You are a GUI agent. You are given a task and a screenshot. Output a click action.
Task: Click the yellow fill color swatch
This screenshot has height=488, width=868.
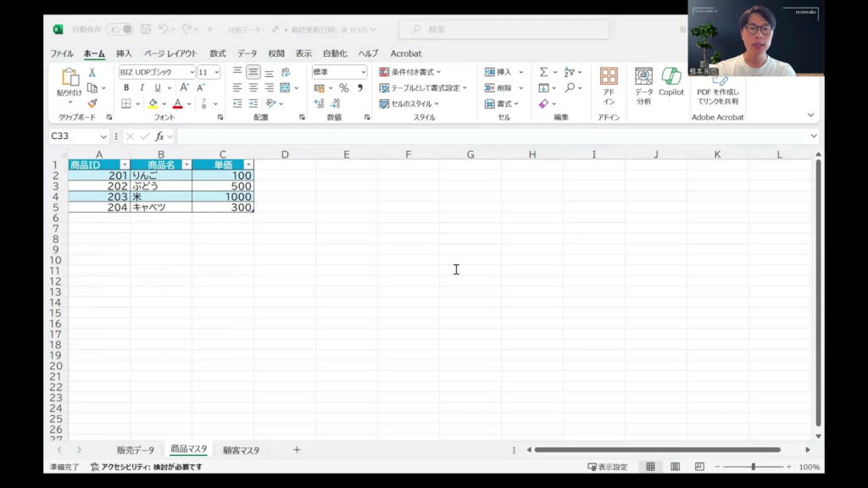pyautogui.click(x=153, y=103)
